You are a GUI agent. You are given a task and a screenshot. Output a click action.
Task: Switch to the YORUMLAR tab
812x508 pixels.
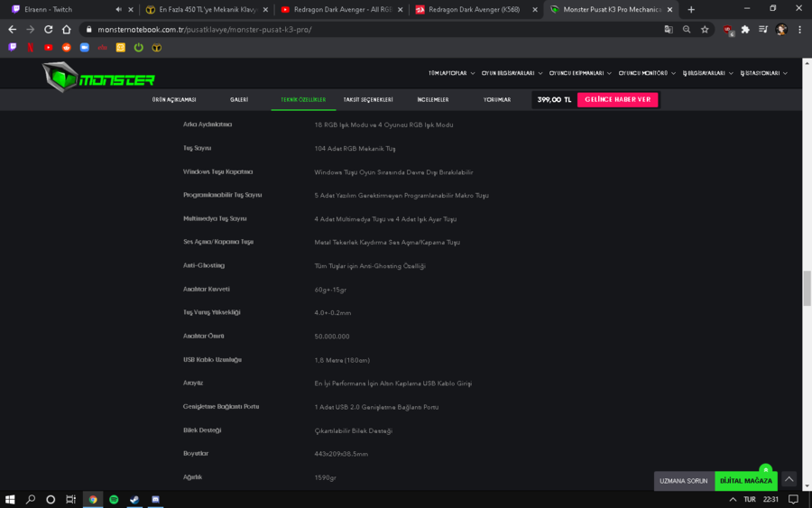(x=496, y=99)
